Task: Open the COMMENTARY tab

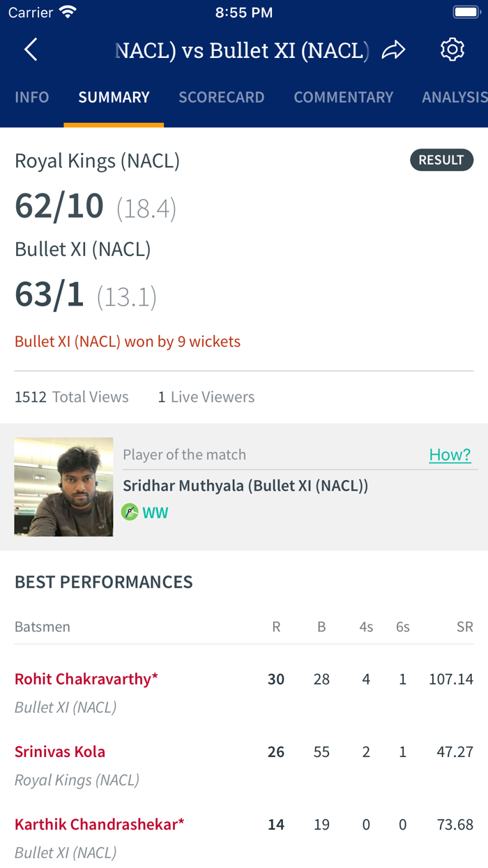Action: point(344,97)
